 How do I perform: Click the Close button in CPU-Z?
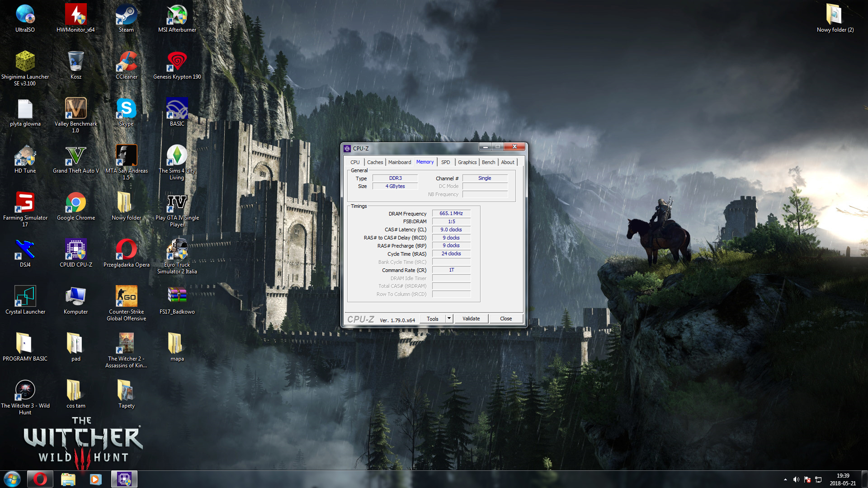pos(506,319)
